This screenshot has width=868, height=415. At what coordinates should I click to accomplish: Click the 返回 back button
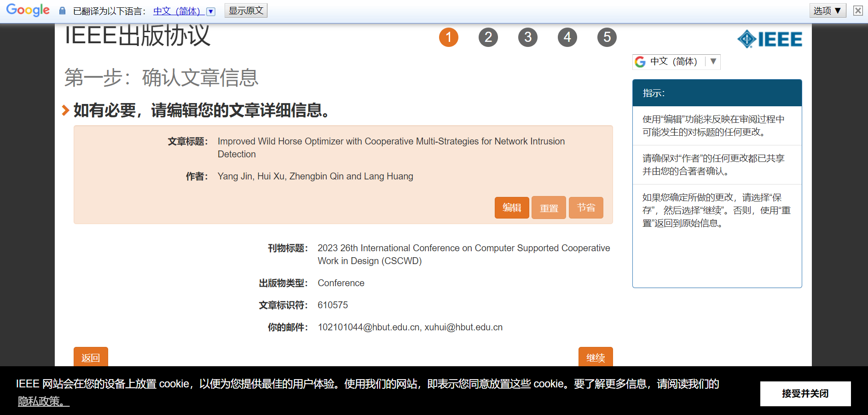click(91, 357)
